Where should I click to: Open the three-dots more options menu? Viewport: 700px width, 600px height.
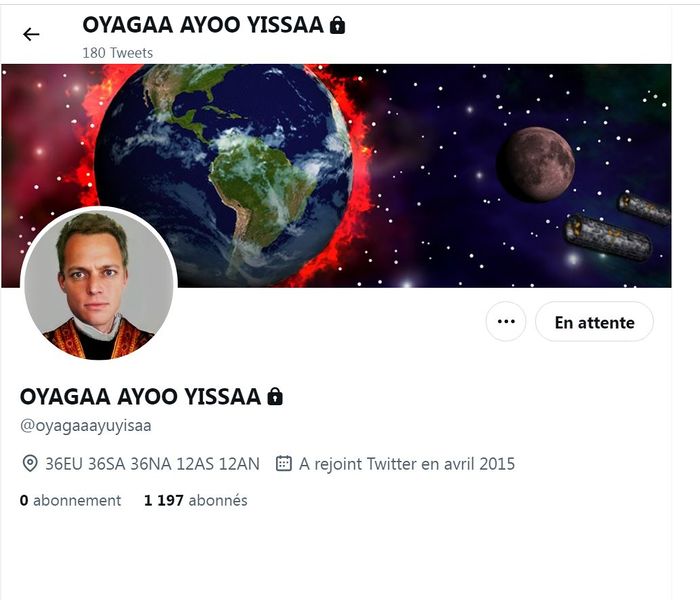(x=506, y=321)
